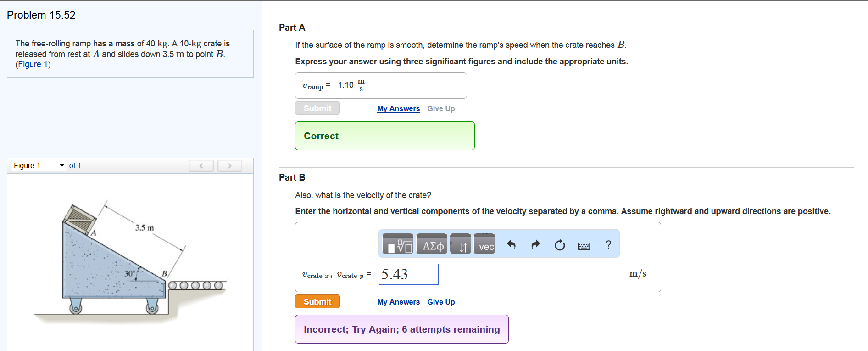Click the ramp diagram figure image
Image resolution: width=868 pixels, height=351 pixels.
(130, 262)
